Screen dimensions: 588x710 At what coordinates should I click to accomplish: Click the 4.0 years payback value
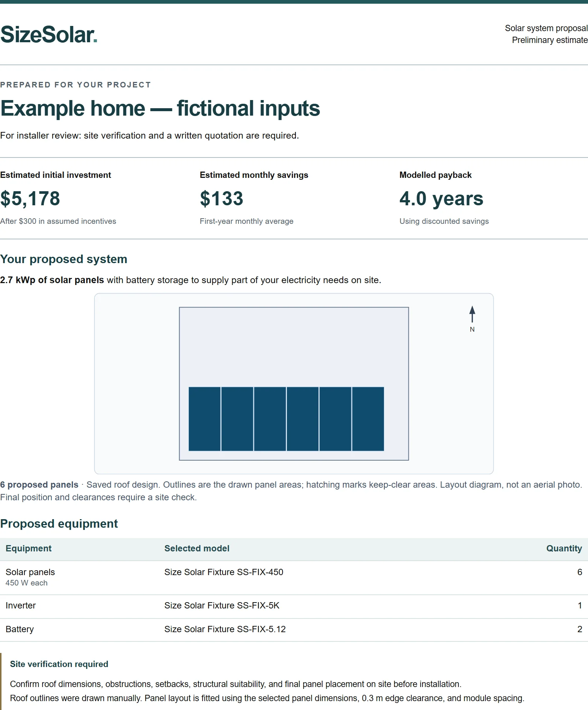pyautogui.click(x=441, y=199)
